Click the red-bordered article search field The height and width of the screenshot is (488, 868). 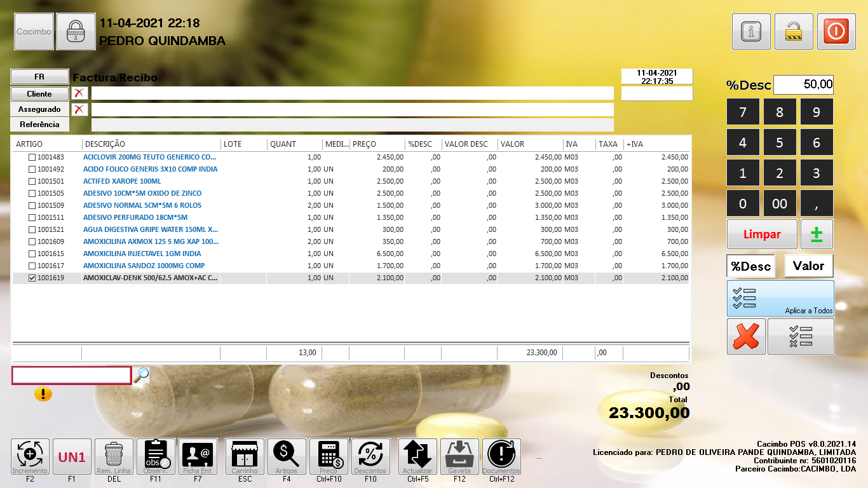point(72,376)
